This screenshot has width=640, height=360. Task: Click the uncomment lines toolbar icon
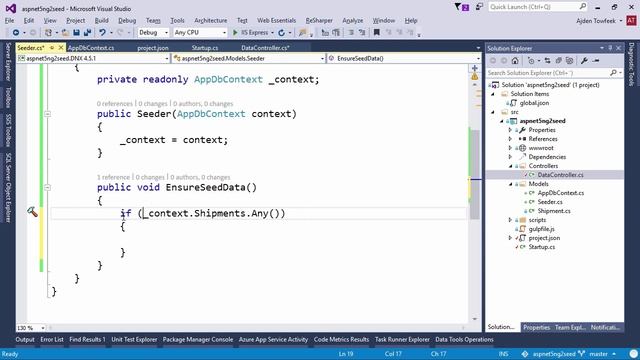pyautogui.click(x=362, y=33)
